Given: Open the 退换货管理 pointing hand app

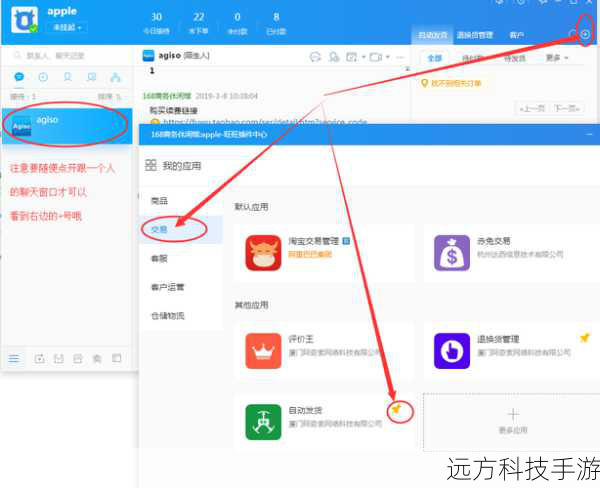Looking at the screenshot, I should [452, 351].
